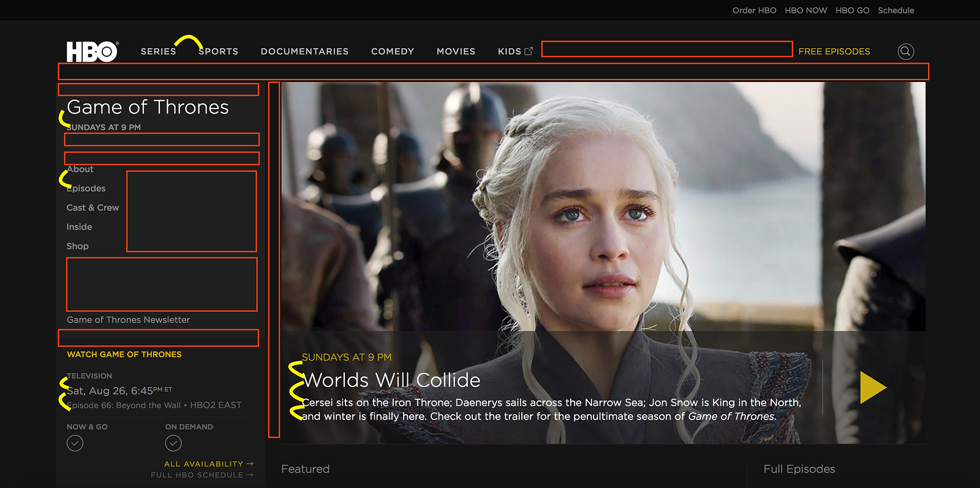
Task: Click the Sat, Aug 26, 6:45 PM airtime
Action: coord(119,391)
